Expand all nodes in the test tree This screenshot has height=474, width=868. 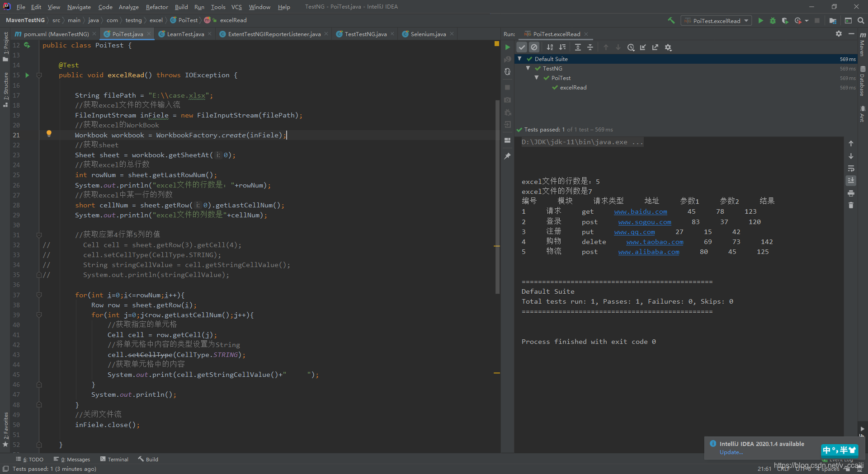tap(578, 47)
